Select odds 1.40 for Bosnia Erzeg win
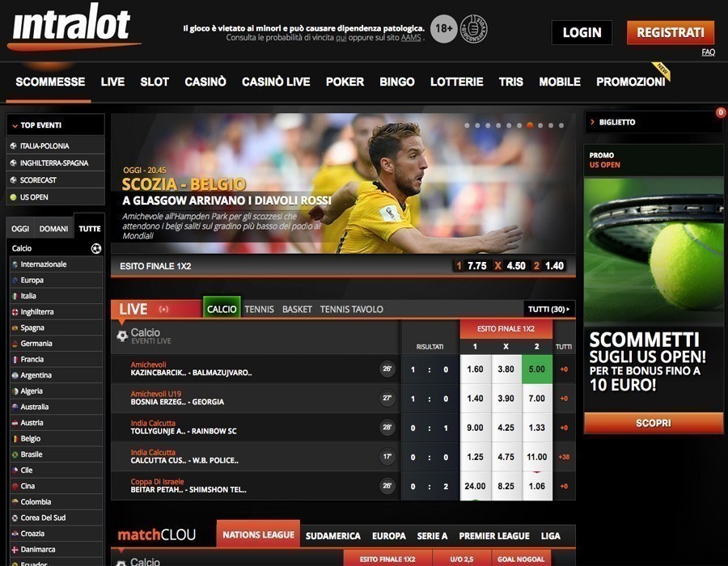The height and width of the screenshot is (566, 728). click(476, 399)
